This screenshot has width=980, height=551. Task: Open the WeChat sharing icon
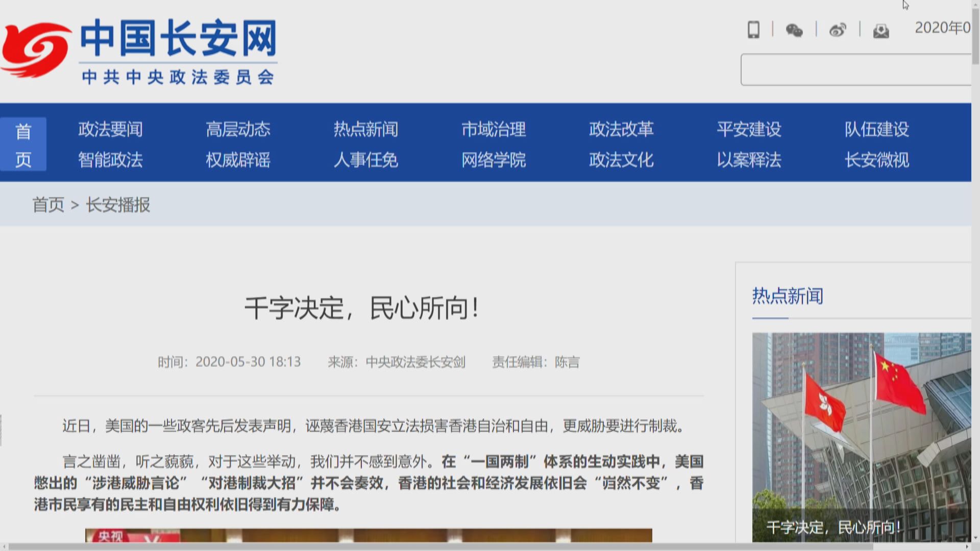click(794, 31)
